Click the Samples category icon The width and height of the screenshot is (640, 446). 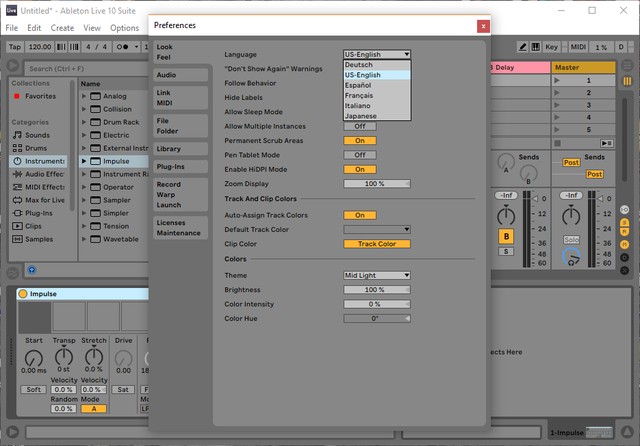coord(17,239)
